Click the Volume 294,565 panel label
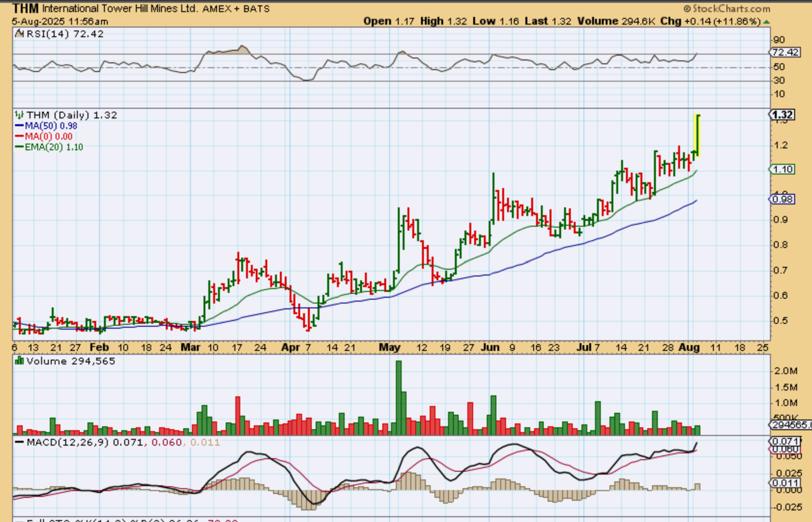Viewport: 812px width, 522px height. (71, 361)
